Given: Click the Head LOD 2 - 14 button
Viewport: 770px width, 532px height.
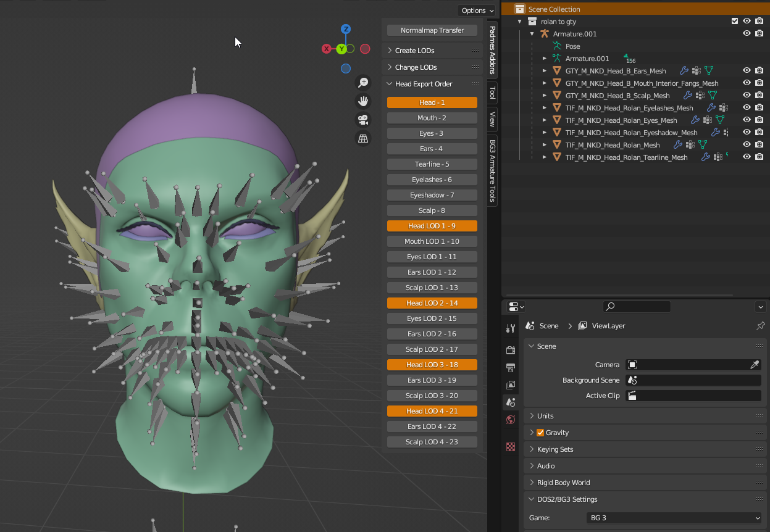Looking at the screenshot, I should 432,303.
